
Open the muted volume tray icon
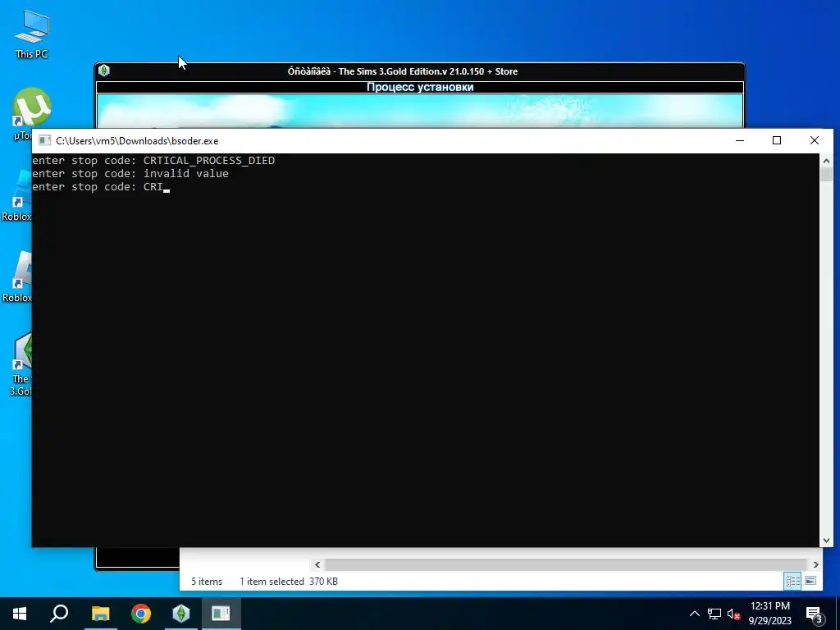pyautogui.click(x=733, y=614)
